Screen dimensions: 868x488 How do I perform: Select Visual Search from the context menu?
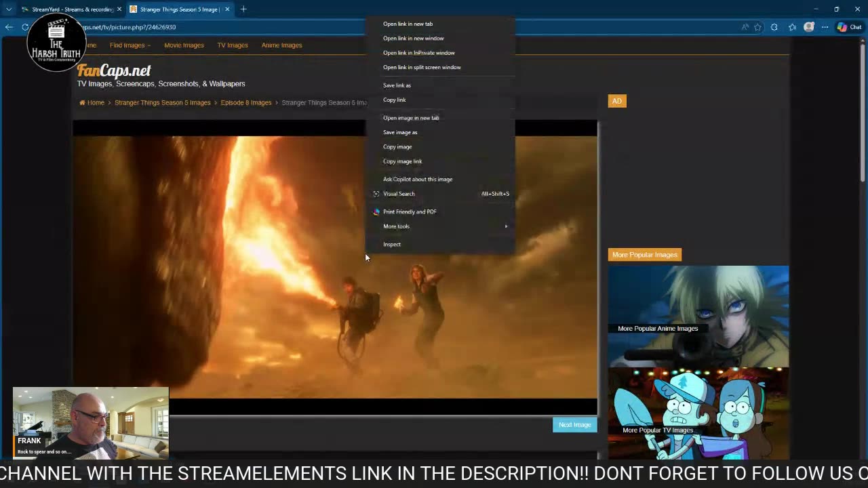pos(440,194)
